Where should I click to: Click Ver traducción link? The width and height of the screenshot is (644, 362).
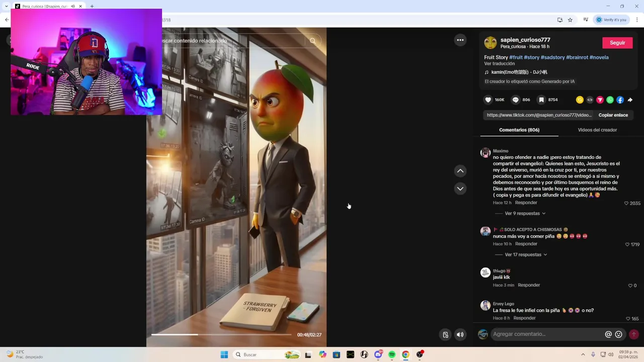tap(499, 64)
